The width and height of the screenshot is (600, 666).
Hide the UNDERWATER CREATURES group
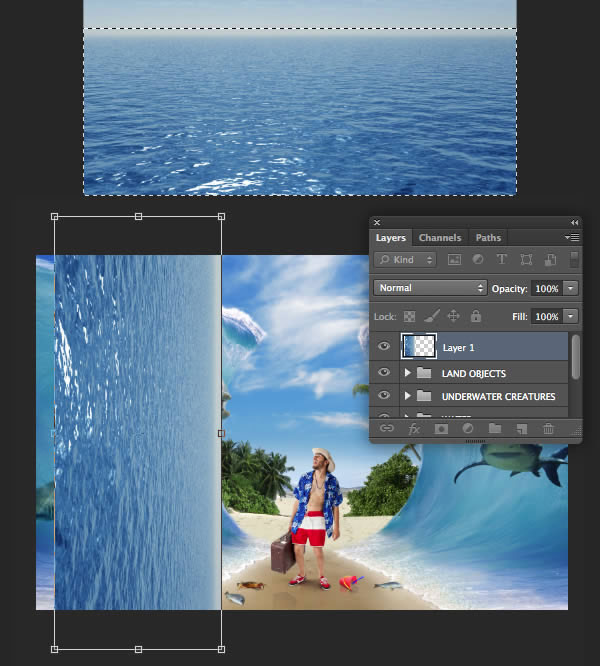[x=384, y=395]
